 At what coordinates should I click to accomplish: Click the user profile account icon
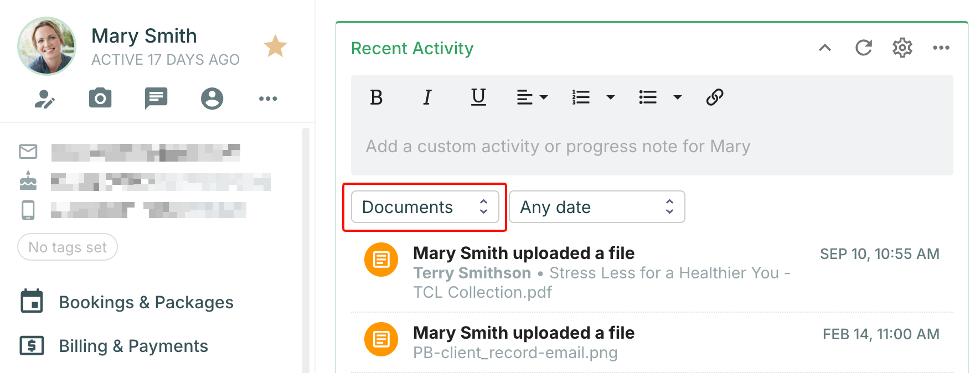[212, 99]
